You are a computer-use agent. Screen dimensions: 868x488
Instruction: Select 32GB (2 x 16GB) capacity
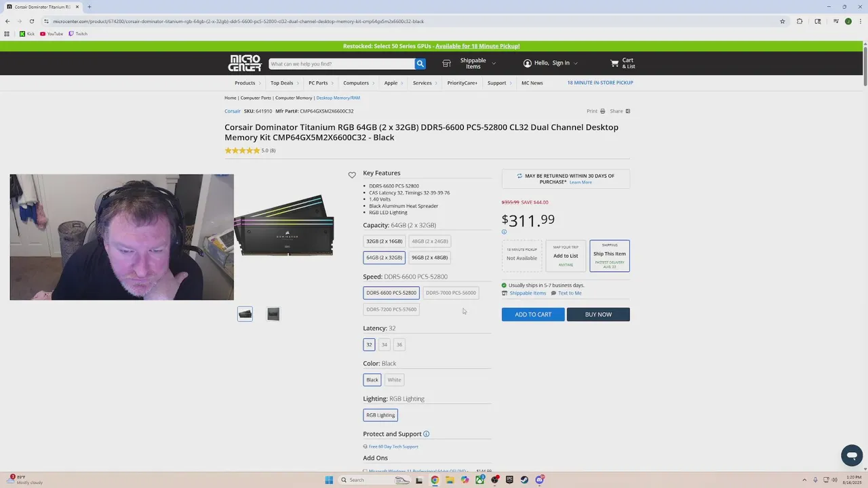coord(384,241)
